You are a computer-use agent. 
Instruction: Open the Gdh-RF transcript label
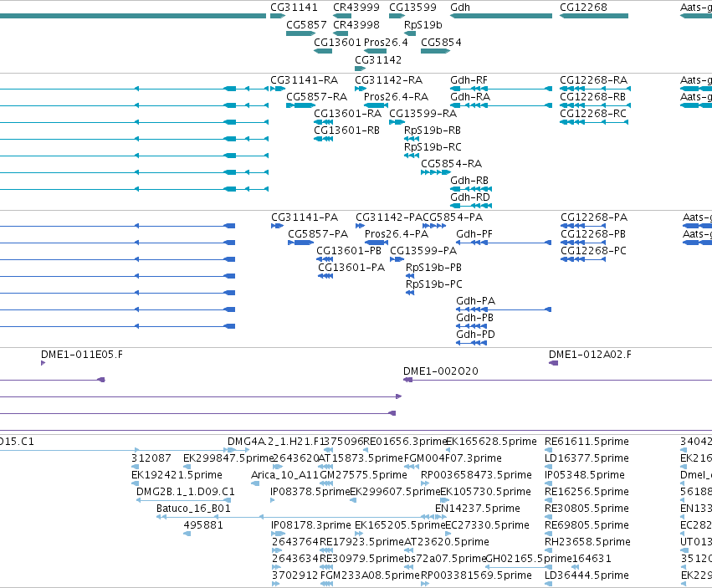[x=469, y=80]
